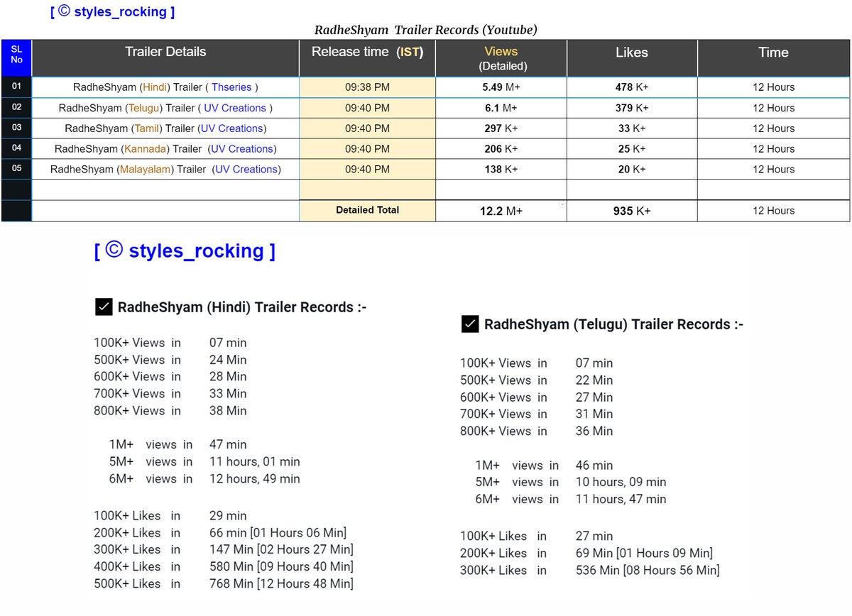Open the Thseries link in row 01
Image resolution: width=852 pixels, height=616 pixels.
pos(231,87)
